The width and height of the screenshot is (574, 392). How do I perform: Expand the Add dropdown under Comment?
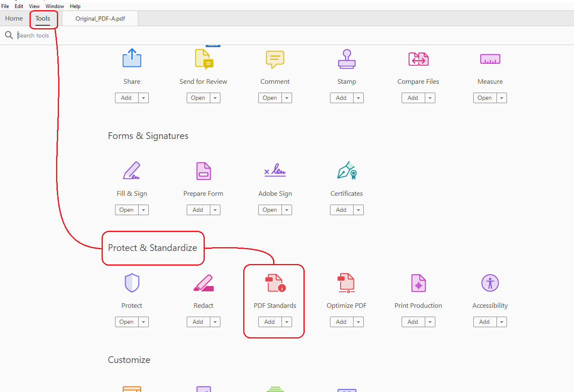(287, 98)
